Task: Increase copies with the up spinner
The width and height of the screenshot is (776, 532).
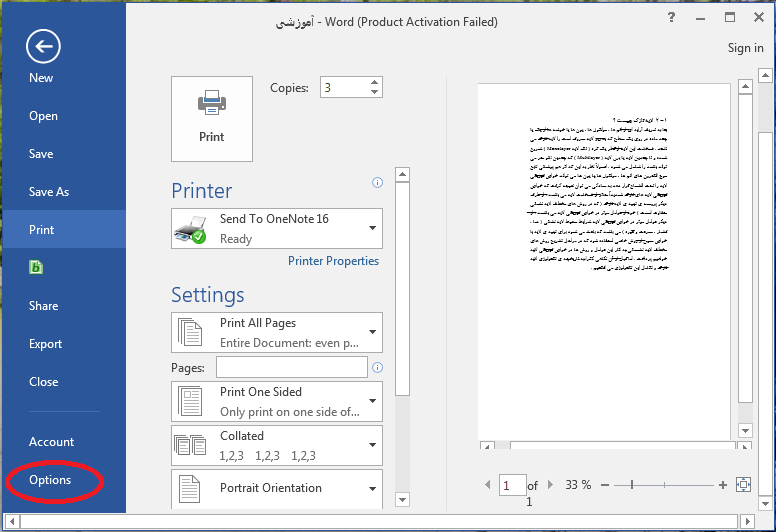Action: 375,82
